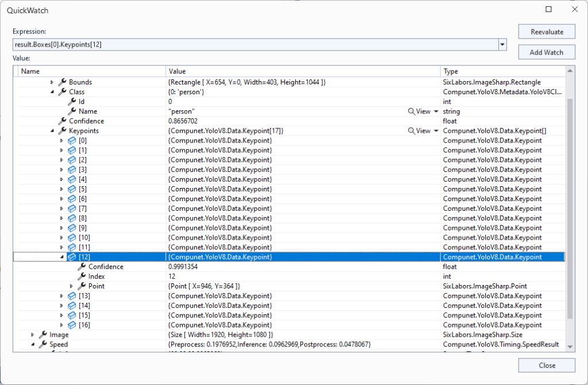Collapse the expanded [12] keypoint node
The height and width of the screenshot is (385, 588).
62,257
